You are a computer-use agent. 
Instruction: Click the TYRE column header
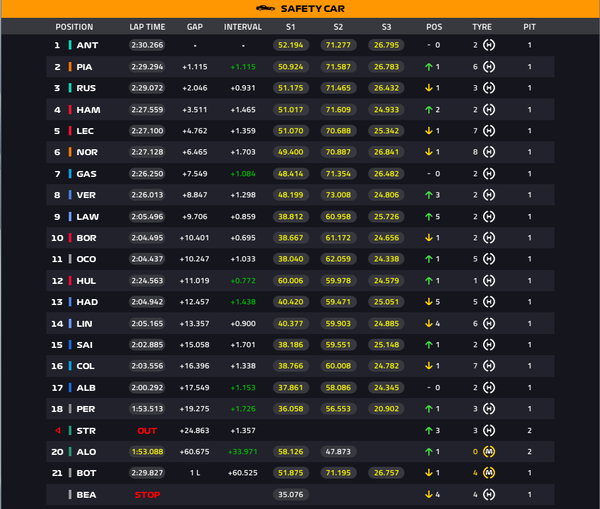pos(482,27)
